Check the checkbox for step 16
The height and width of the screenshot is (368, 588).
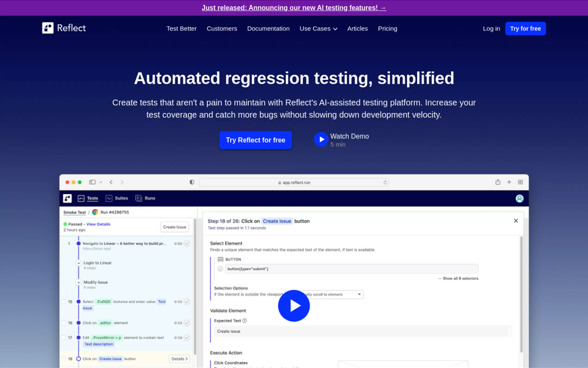(64, 323)
